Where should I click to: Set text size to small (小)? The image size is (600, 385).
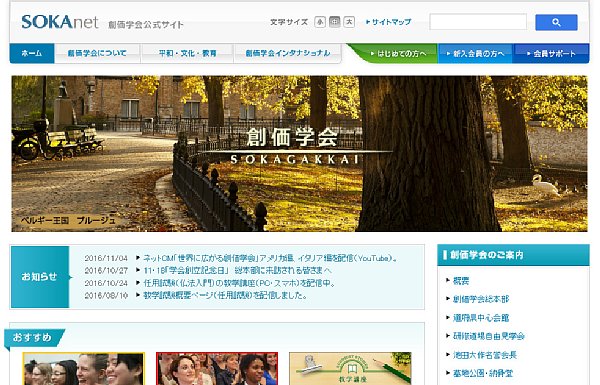tap(320, 22)
